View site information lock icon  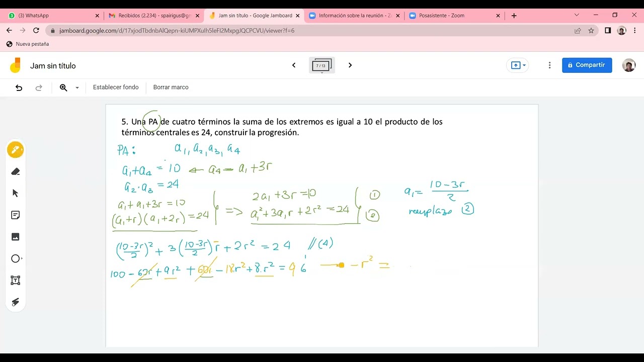pos(53,31)
